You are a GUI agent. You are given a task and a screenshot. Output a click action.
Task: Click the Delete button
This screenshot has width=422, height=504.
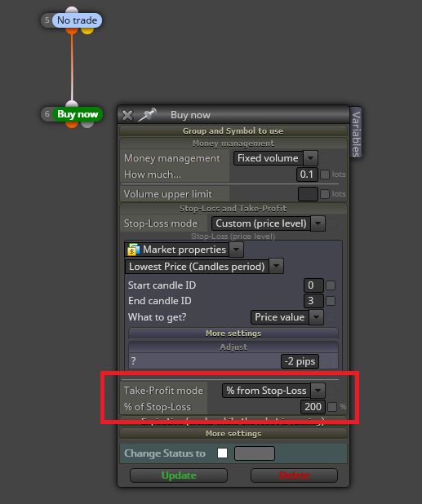(295, 475)
